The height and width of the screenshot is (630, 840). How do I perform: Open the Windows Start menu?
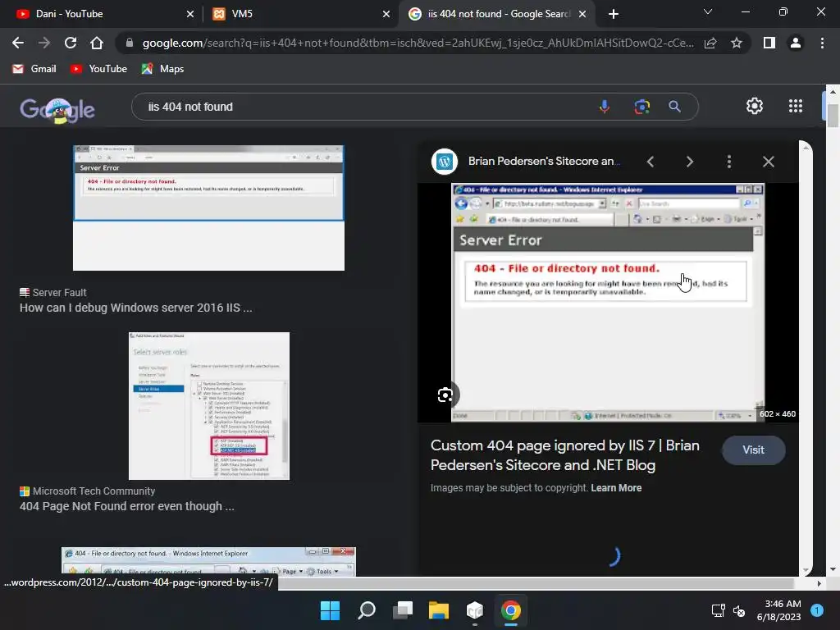[x=330, y=610]
